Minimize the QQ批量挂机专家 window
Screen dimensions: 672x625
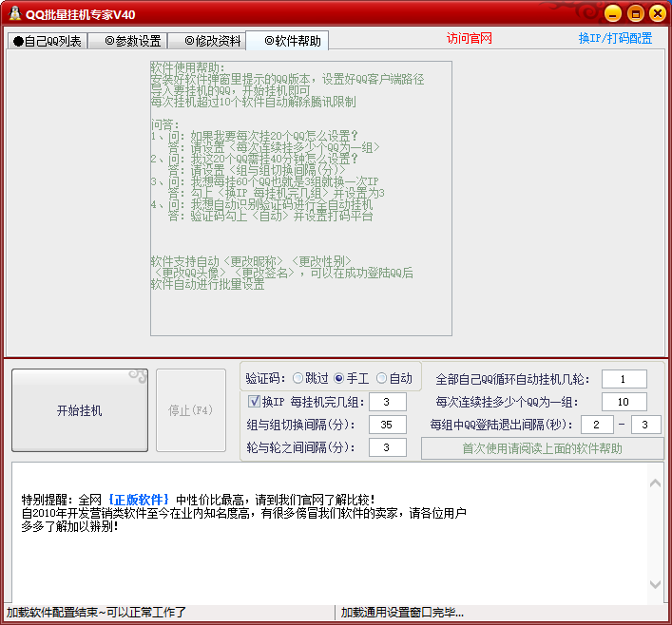[613, 13]
